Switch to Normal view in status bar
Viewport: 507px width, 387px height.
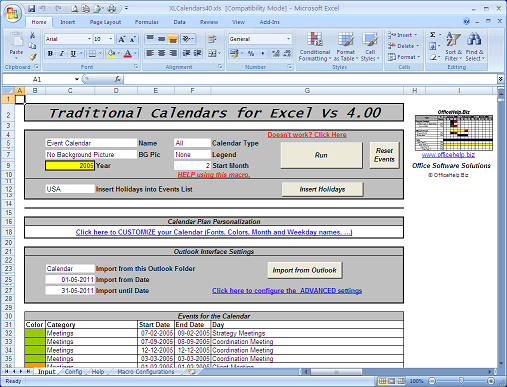click(x=382, y=381)
